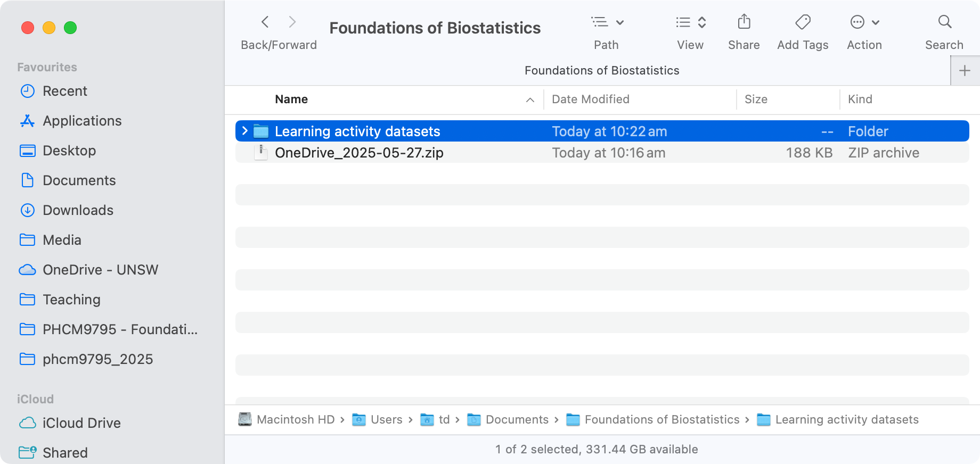Viewport: 980px width, 464px height.
Task: Select Downloads in the sidebar
Action: [x=78, y=210]
